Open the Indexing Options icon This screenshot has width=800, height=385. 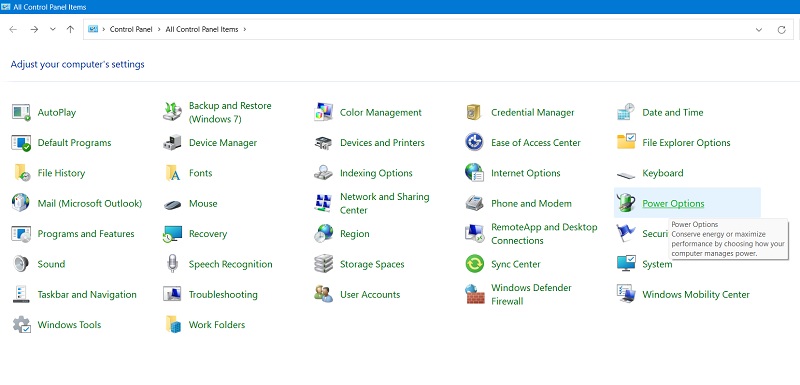(x=323, y=173)
